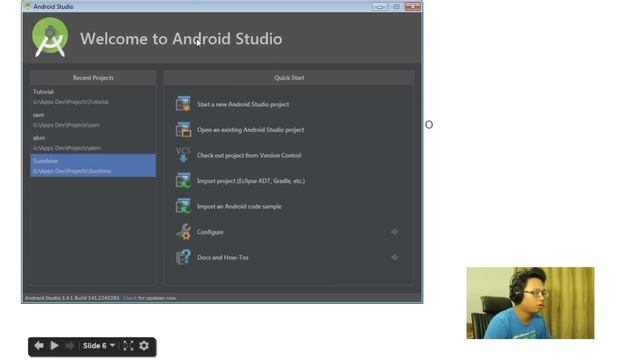Screen dimensions: 640x360
Task: Open the Slide 6 dropdown selector
Action: click(x=99, y=346)
